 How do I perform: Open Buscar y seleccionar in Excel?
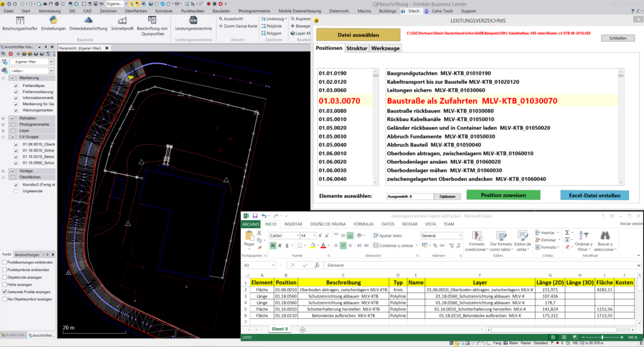coord(605,242)
